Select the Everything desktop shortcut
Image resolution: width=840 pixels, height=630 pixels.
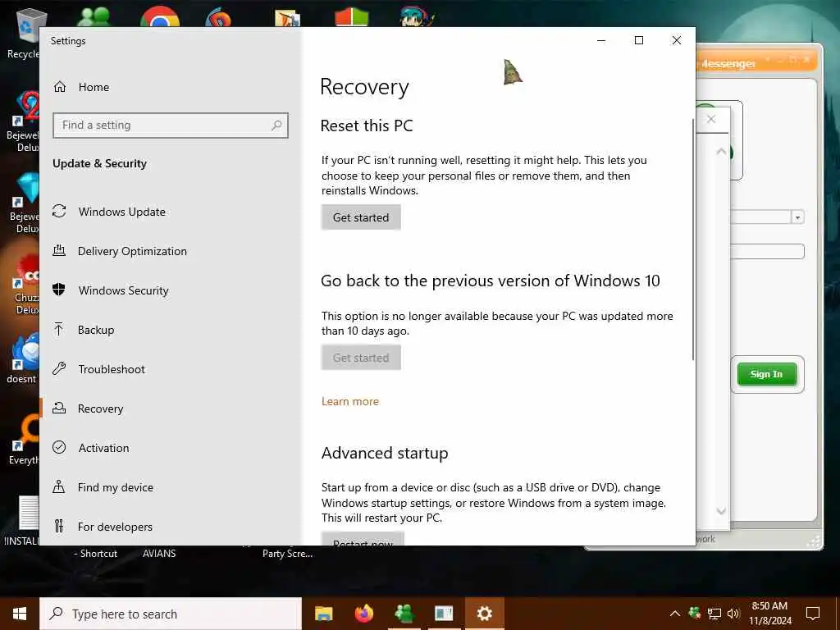pos(24,441)
